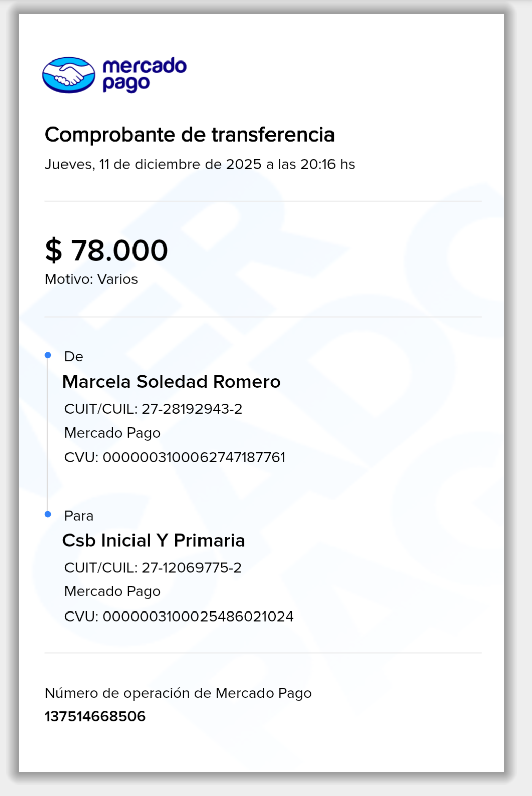Click the sender CUIT/CUIL 27-28192943-2

(153, 409)
